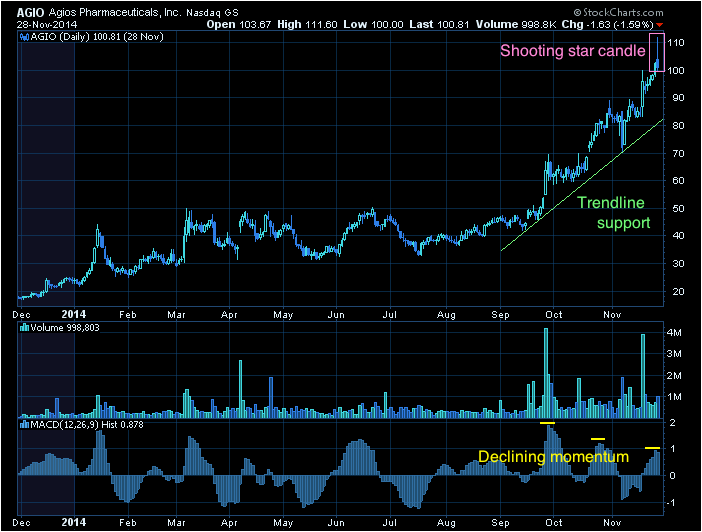Click the 20 price axis label
Image resolution: width=702 pixels, height=532 pixels.
[x=678, y=291]
